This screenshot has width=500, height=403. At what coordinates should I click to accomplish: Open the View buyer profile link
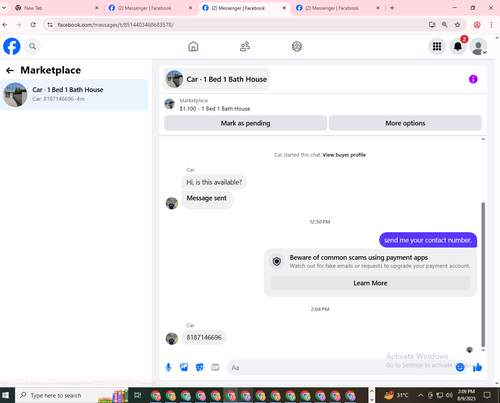[x=344, y=155]
